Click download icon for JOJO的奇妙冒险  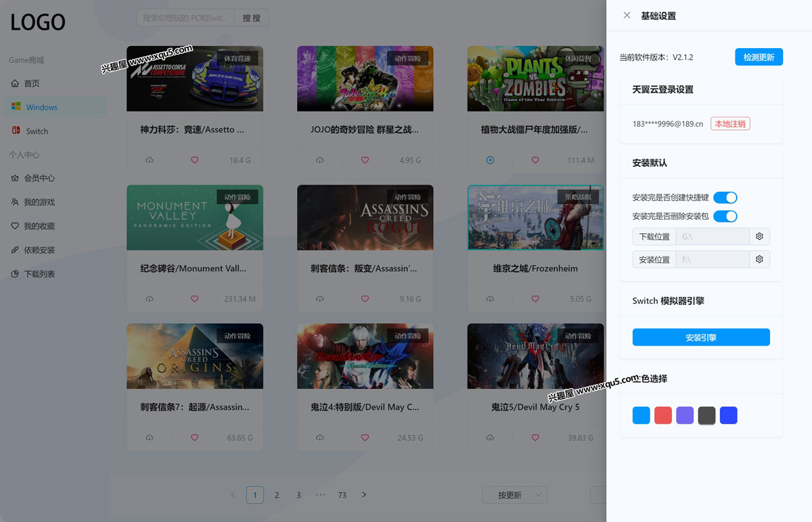click(320, 160)
